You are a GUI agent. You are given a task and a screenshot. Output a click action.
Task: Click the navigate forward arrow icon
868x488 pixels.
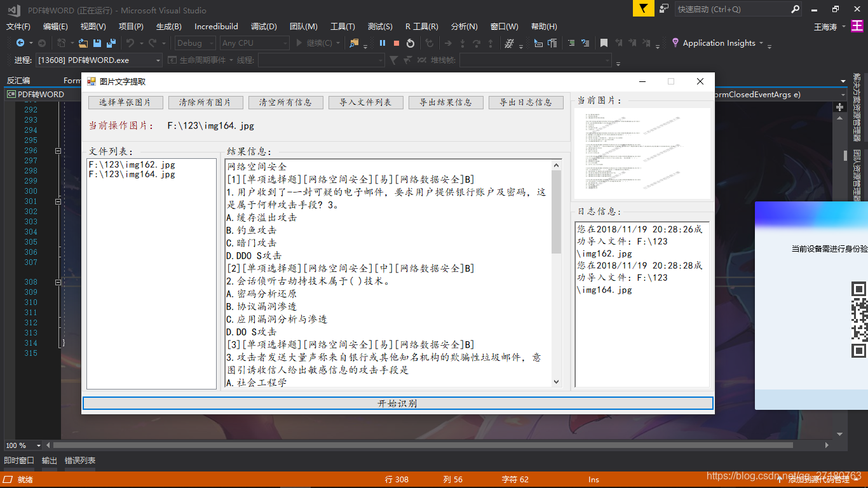(x=42, y=43)
